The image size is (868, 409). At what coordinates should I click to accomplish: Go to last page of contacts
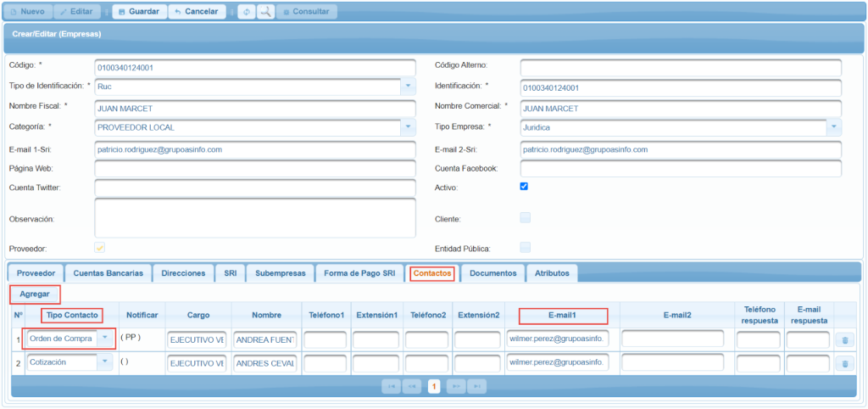point(476,386)
